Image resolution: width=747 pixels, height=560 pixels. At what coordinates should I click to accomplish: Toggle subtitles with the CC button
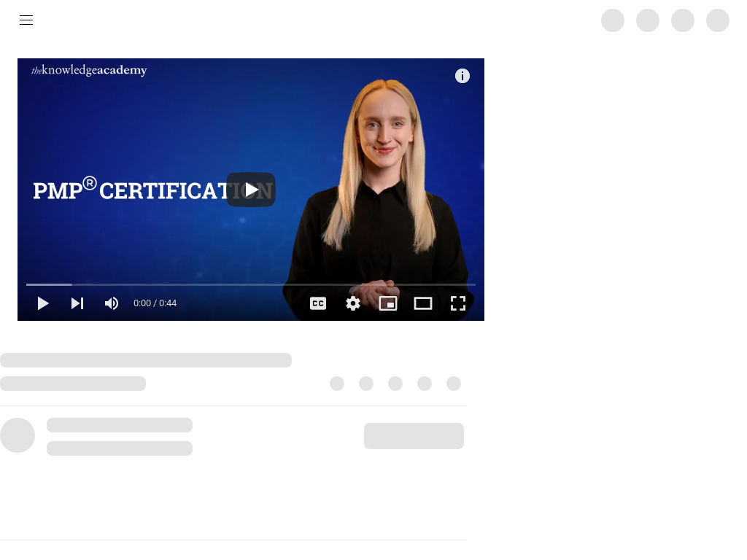coord(318,303)
